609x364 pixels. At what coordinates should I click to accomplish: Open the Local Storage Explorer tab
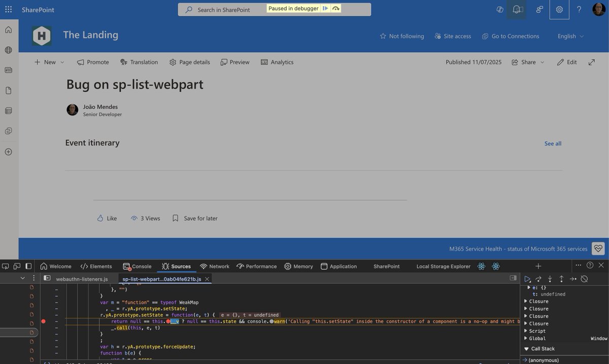point(443,266)
